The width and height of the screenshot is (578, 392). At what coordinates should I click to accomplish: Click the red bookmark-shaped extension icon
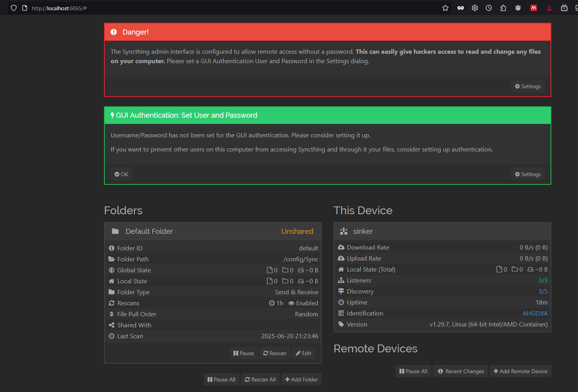[549, 8]
